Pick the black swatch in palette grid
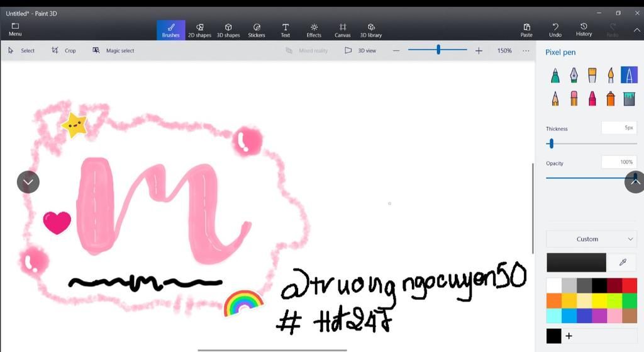The height and width of the screenshot is (352, 644). (599, 285)
